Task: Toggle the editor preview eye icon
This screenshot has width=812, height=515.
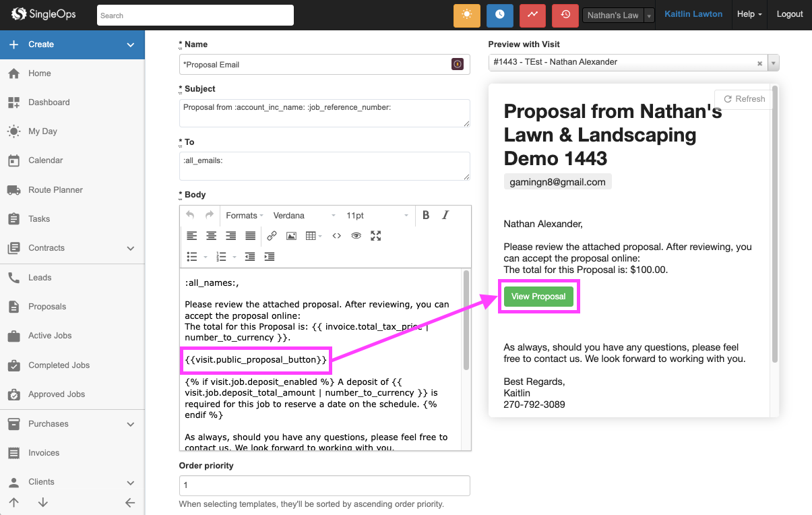Action: (x=356, y=236)
